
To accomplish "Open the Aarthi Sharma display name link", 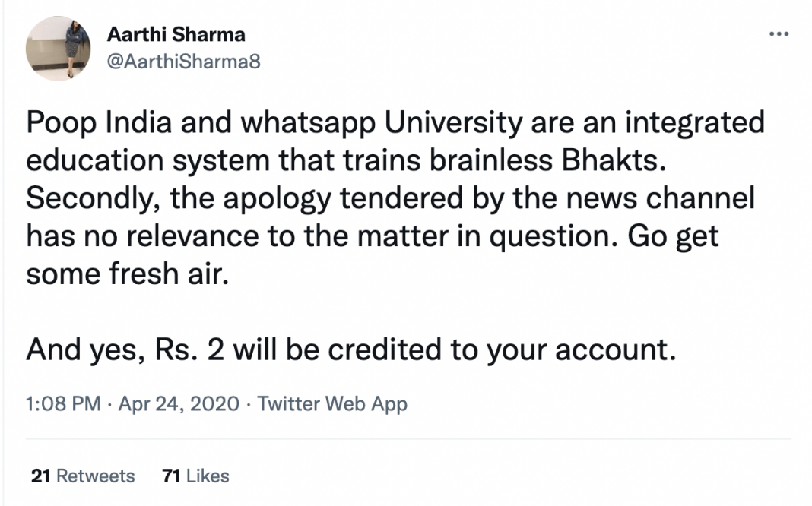I will (176, 35).
